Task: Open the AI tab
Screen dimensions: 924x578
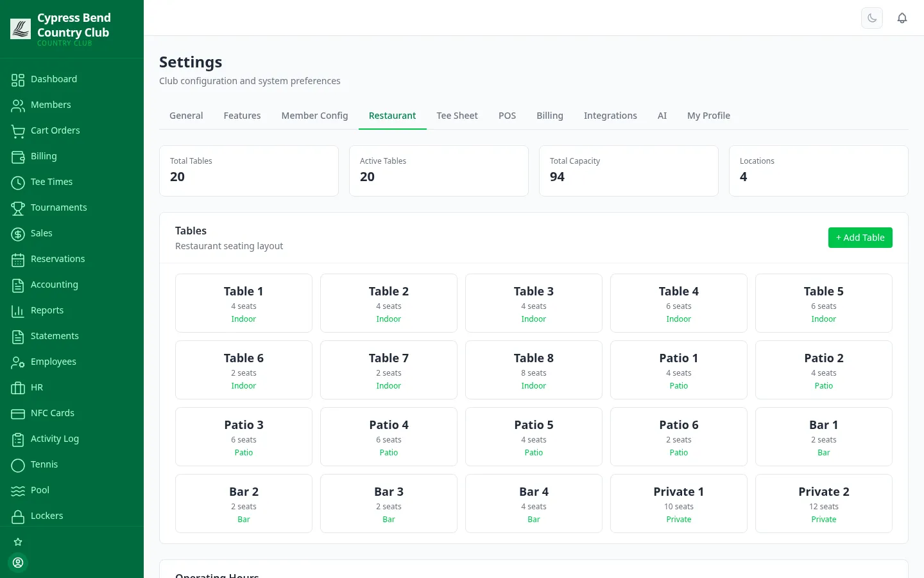Action: point(662,116)
